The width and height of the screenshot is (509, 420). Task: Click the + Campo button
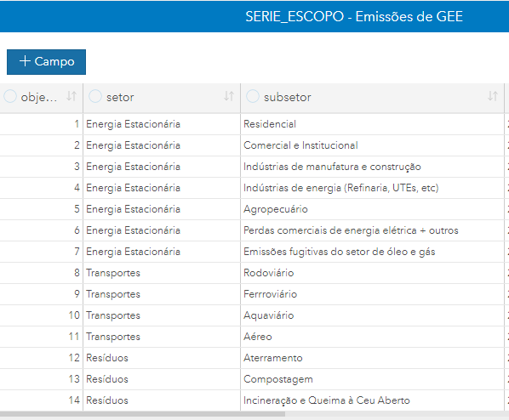pyautogui.click(x=47, y=62)
